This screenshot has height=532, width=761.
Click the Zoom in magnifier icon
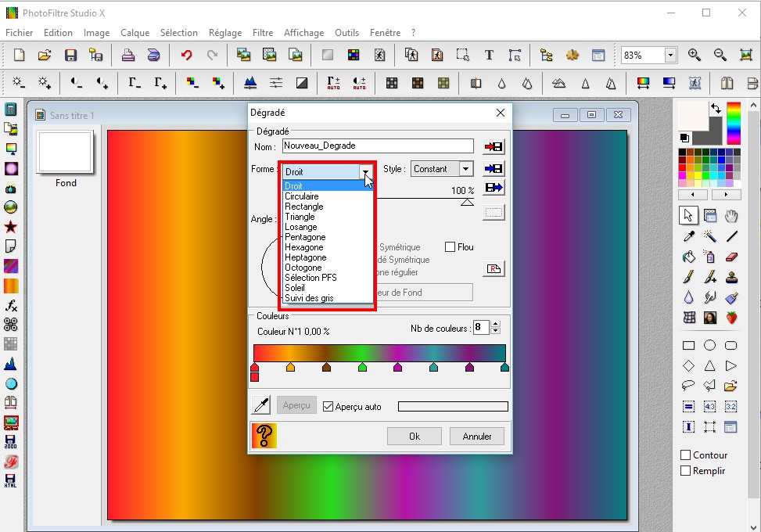[695, 55]
